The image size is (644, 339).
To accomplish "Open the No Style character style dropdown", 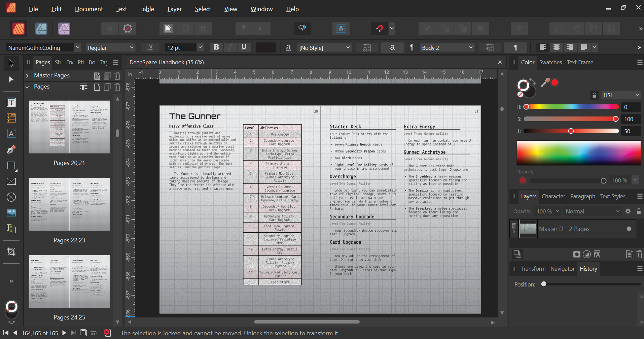I will [x=348, y=47].
